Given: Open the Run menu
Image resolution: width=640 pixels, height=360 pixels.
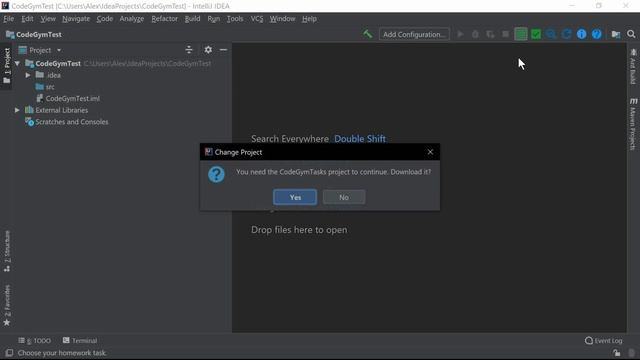Looking at the screenshot, I should point(213,19).
